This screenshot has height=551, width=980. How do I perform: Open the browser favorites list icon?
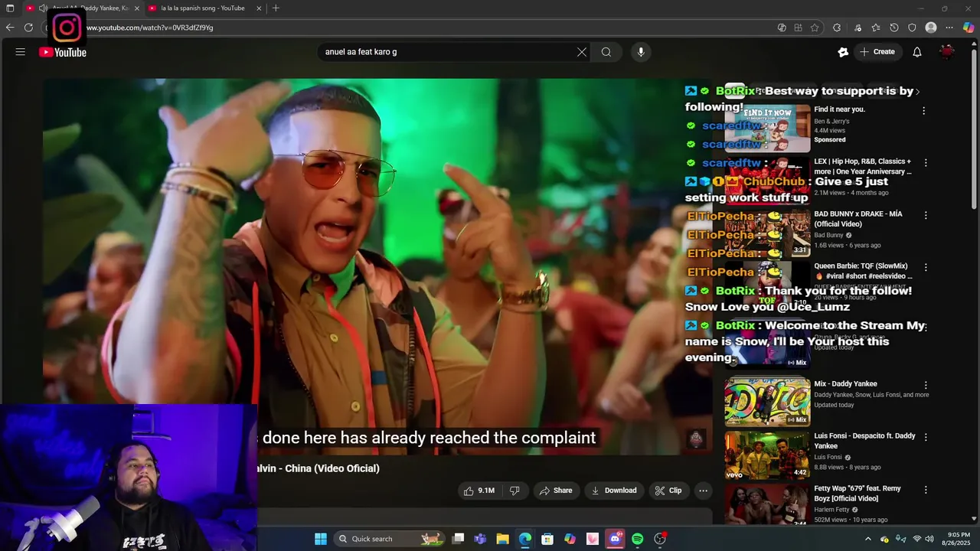coord(876,28)
